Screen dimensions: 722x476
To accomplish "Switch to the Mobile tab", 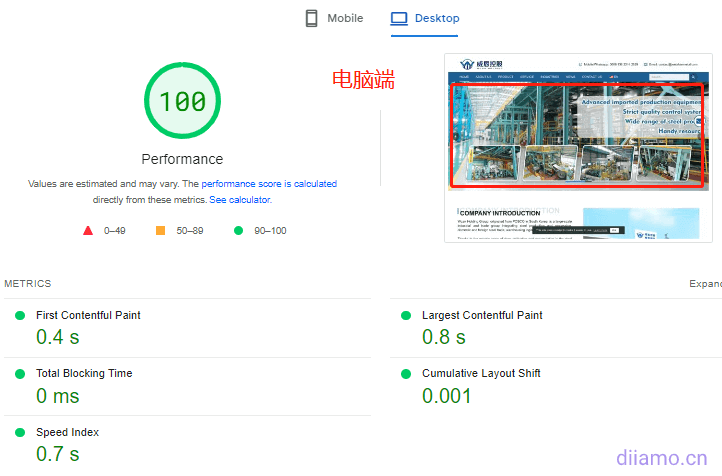I will coord(334,19).
